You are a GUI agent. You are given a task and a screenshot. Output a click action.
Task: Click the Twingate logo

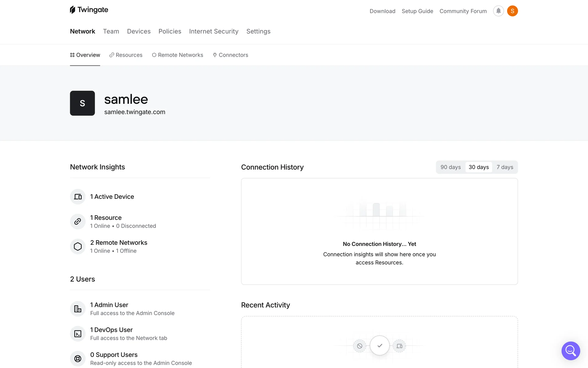pyautogui.click(x=89, y=10)
